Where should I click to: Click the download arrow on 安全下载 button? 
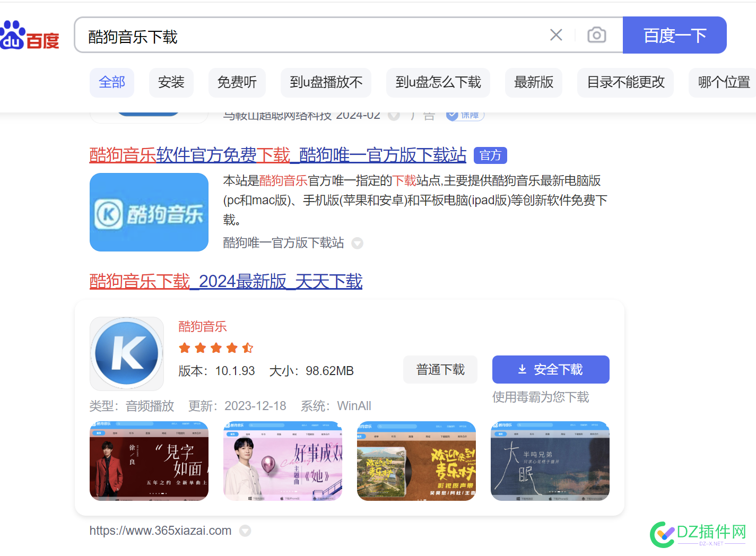(522, 369)
